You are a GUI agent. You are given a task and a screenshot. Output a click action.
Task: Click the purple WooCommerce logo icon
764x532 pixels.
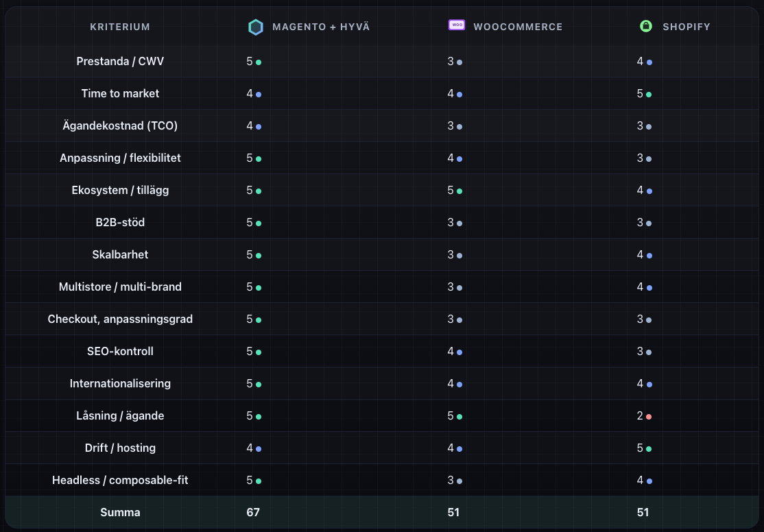coord(456,25)
